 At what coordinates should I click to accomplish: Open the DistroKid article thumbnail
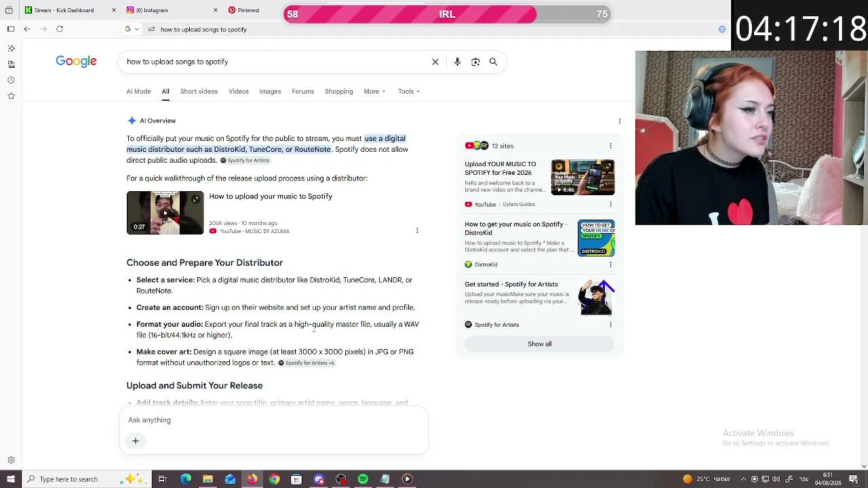[x=596, y=238]
